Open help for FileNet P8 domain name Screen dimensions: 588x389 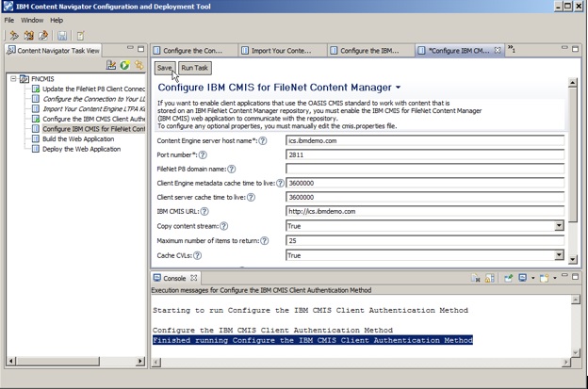click(x=232, y=169)
